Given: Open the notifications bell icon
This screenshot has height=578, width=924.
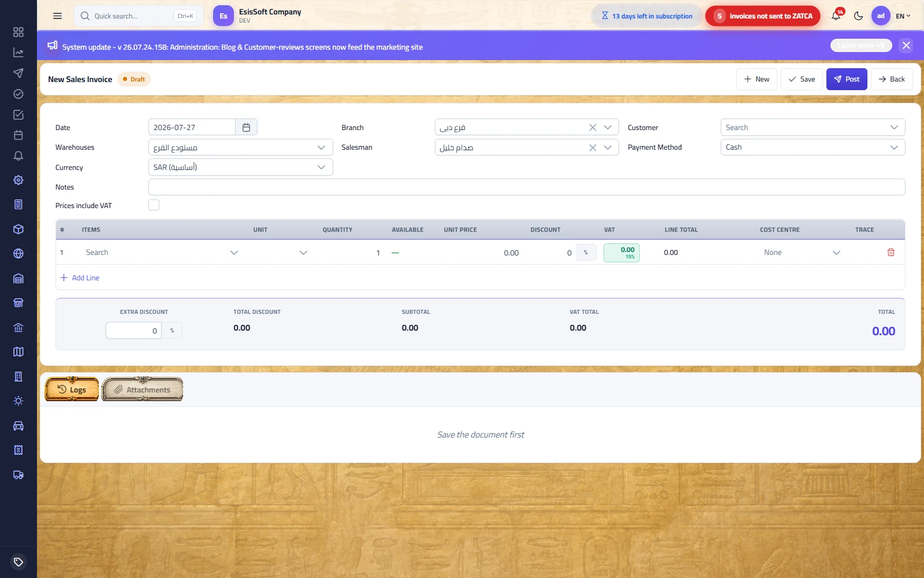Looking at the screenshot, I should [836, 16].
